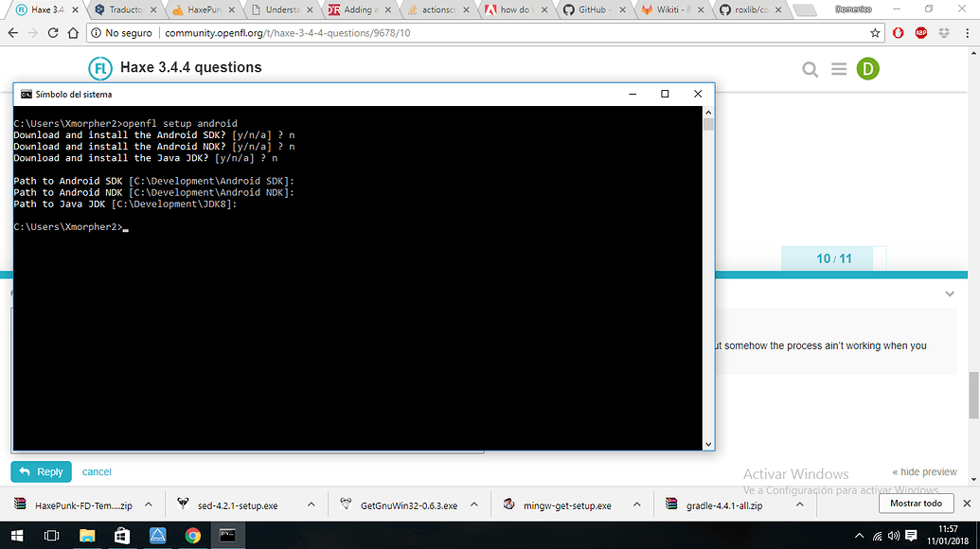Open Chrome's three-dot menu
980x549 pixels.
967,33
